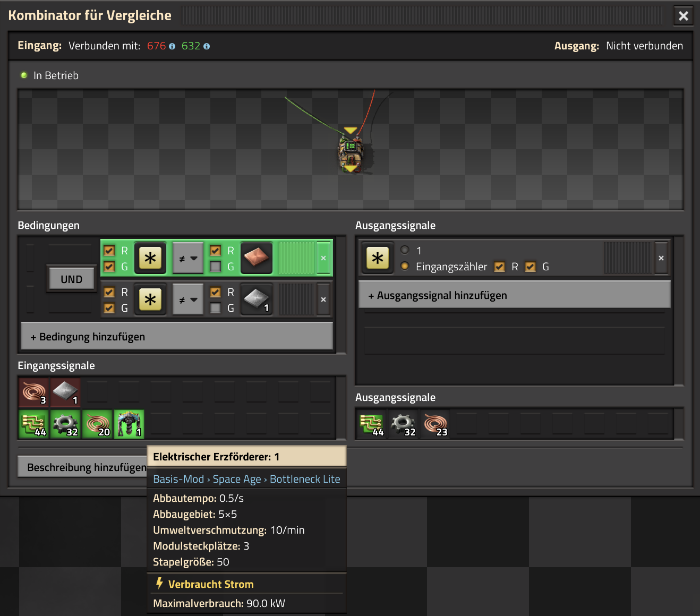Select Eingangszähler radio option
Image resolution: width=700 pixels, height=616 pixels.
tap(405, 266)
